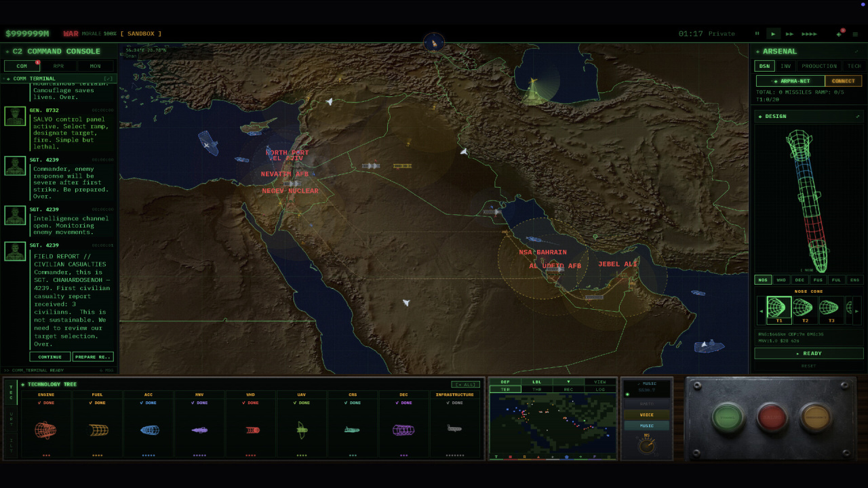Select NOS missile component tab
Viewport: 868px width, 488px height.
[x=763, y=280]
